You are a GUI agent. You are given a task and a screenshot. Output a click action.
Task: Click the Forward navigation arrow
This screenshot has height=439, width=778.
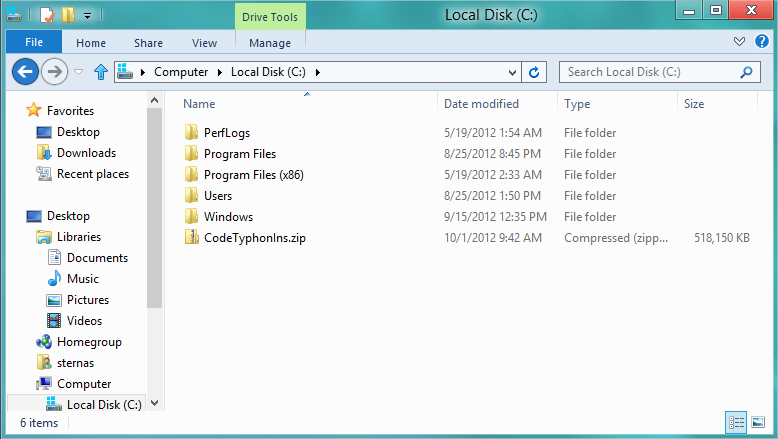coord(54,72)
